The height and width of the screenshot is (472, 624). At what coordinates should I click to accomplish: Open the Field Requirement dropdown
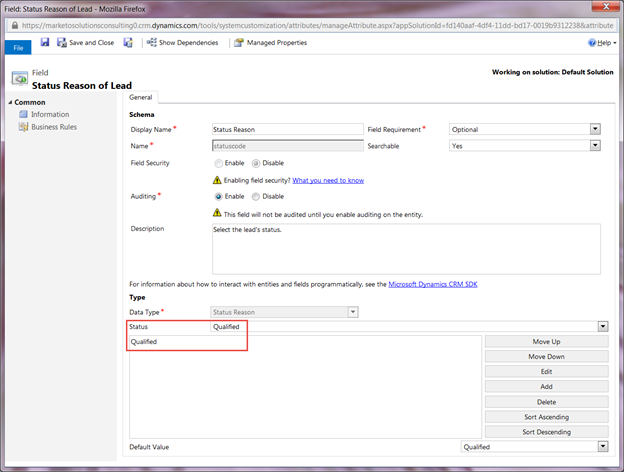coord(525,129)
